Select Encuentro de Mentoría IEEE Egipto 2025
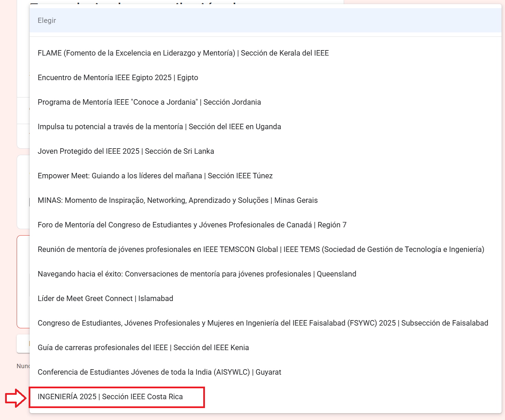Viewport: 505px width, 420px height. pos(118,78)
